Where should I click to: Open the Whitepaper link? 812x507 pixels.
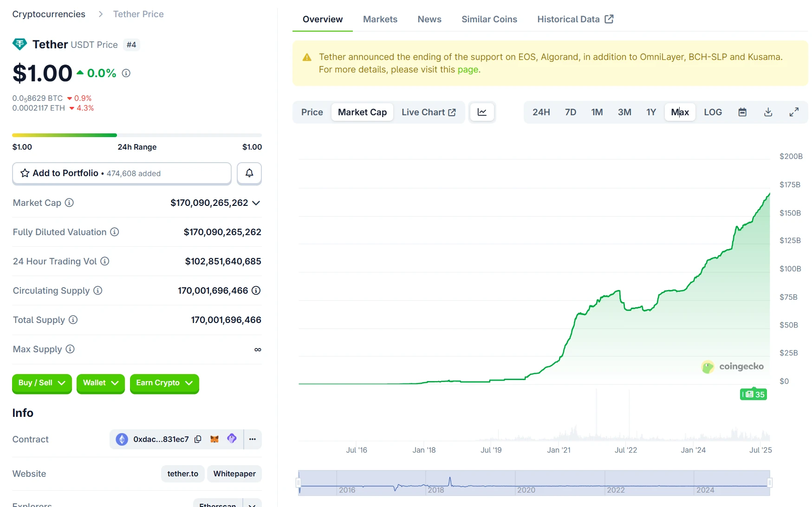point(234,474)
